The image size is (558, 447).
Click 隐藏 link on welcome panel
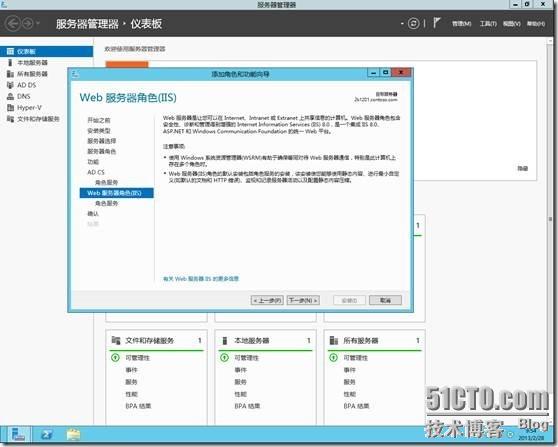point(523,169)
